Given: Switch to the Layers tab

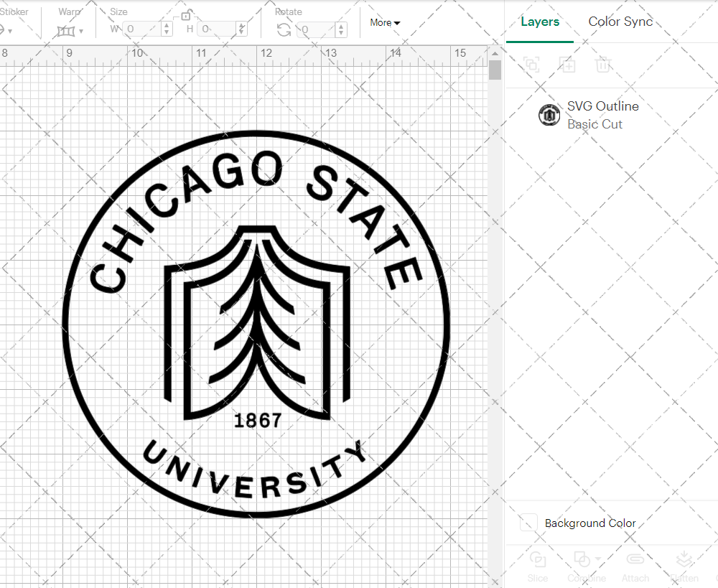Looking at the screenshot, I should tap(540, 22).
